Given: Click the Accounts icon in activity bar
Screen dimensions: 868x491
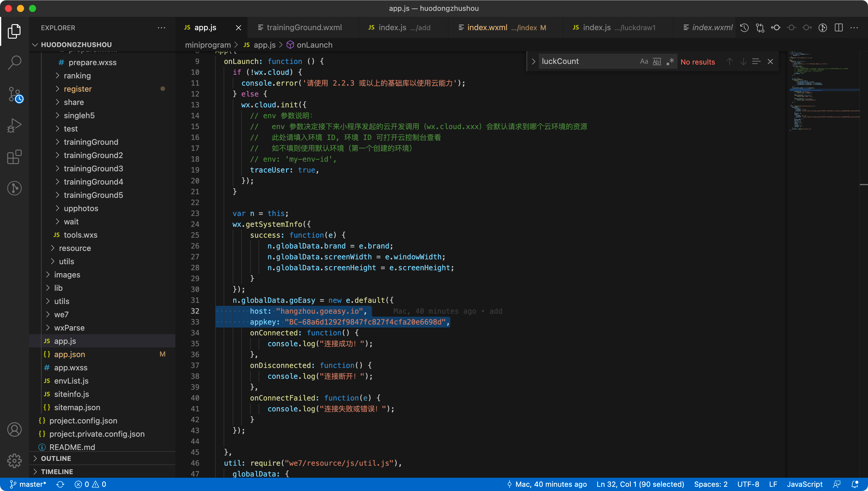Looking at the screenshot, I should click(x=14, y=429).
